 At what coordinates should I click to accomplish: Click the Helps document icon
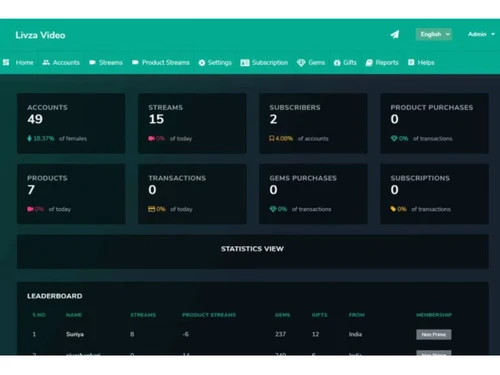pos(411,62)
